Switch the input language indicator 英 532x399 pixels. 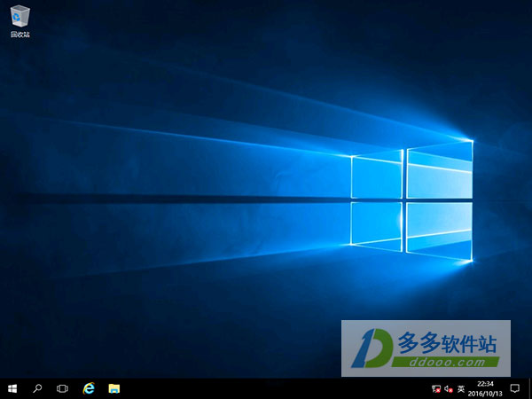pos(461,388)
